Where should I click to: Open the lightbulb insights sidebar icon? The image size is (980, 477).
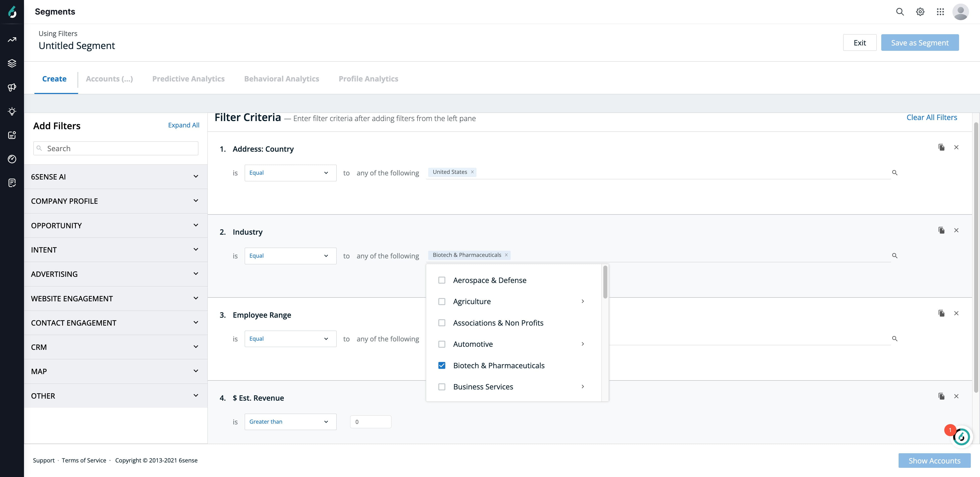tap(12, 111)
